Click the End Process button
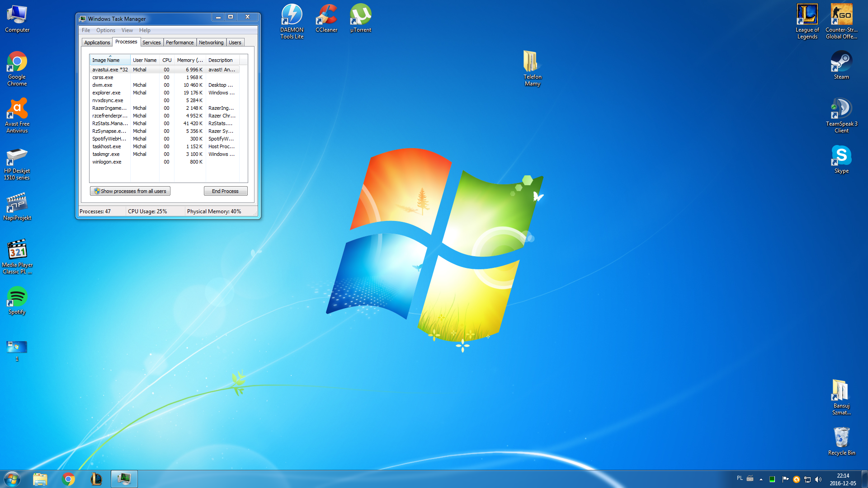The image size is (868, 488). tap(226, 191)
